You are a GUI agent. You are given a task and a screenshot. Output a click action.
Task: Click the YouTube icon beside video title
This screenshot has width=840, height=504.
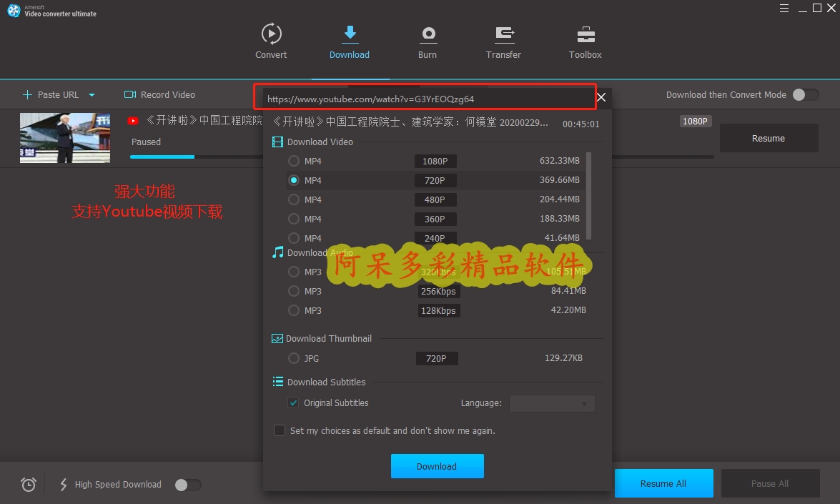(133, 121)
